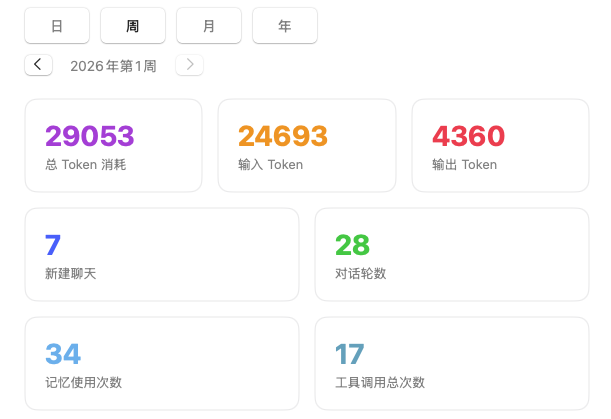Switch to the 日 (day) view tab

coord(57,26)
